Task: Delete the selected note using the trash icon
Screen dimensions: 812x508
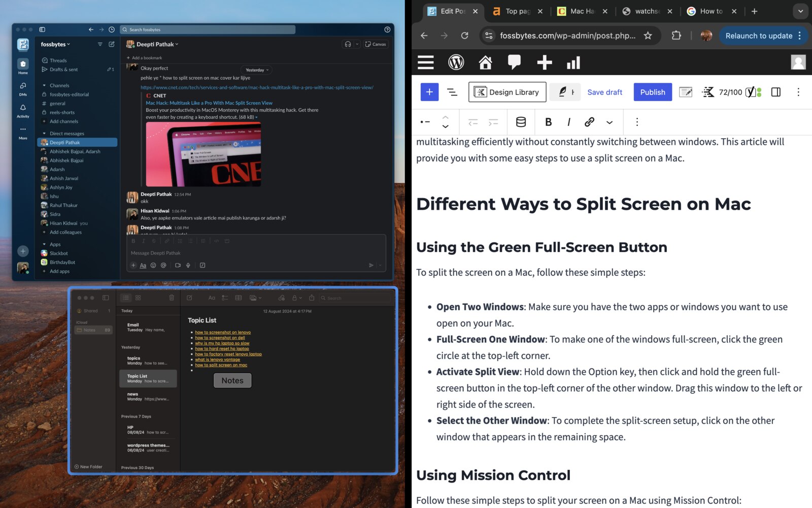Action: [172, 298]
